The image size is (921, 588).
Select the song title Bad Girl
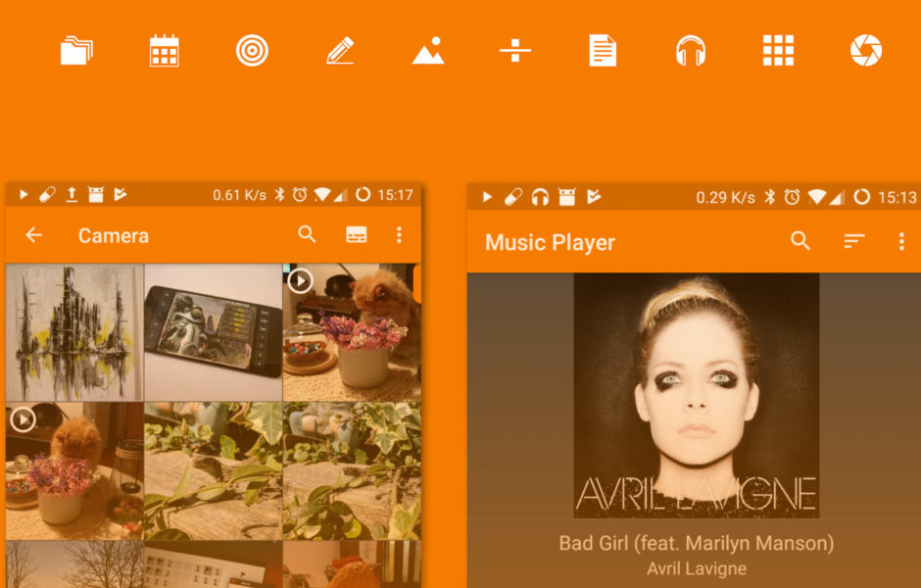point(696,543)
